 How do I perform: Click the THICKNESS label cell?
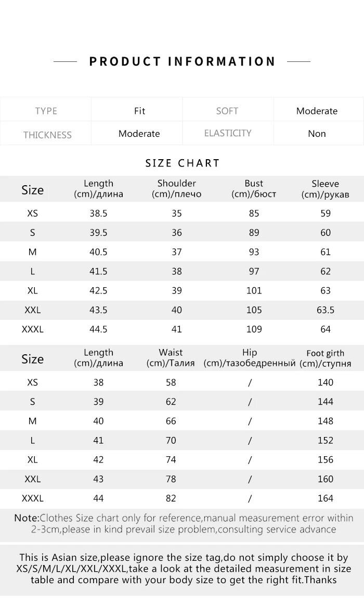click(x=47, y=135)
